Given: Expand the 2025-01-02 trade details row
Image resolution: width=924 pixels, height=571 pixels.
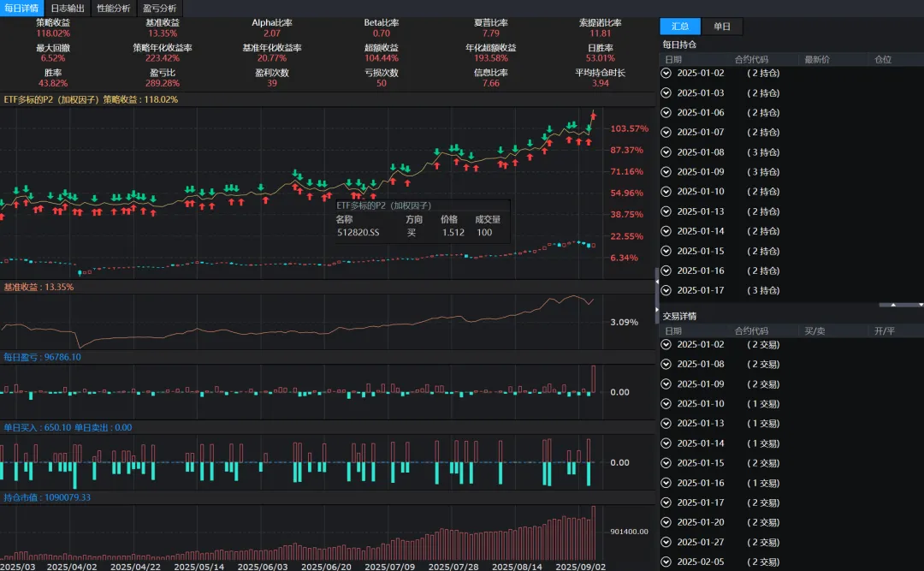Looking at the screenshot, I should [666, 344].
